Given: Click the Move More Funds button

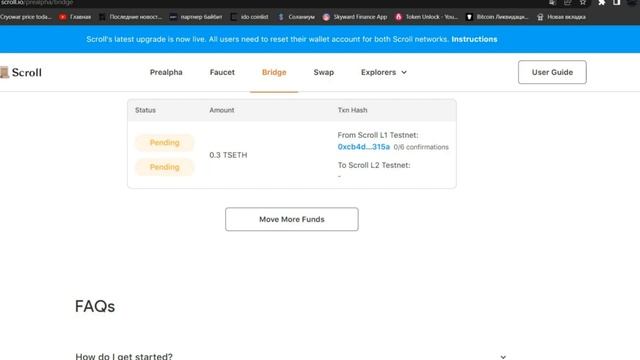Looking at the screenshot, I should pyautogui.click(x=292, y=219).
